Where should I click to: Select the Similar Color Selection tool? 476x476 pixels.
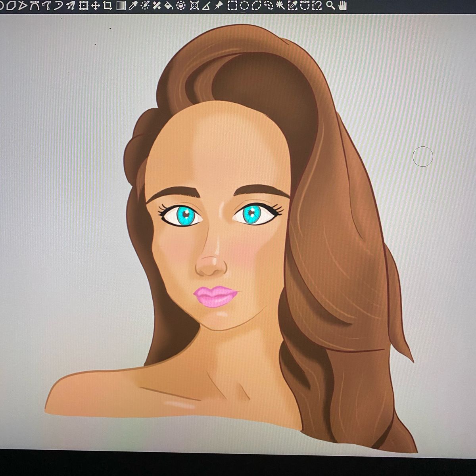(x=293, y=6)
